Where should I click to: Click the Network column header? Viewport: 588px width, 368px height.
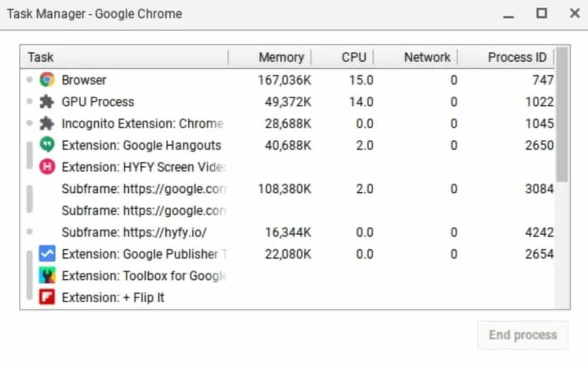coord(427,57)
